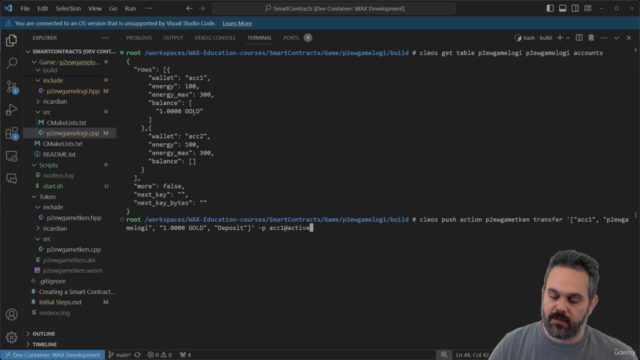640x360 pixels.
Task: Open the Run and Debug view icon
Action: [x=11, y=109]
